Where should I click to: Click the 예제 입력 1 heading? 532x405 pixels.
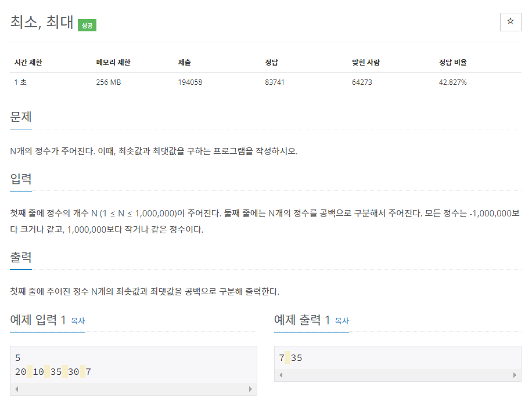38,320
